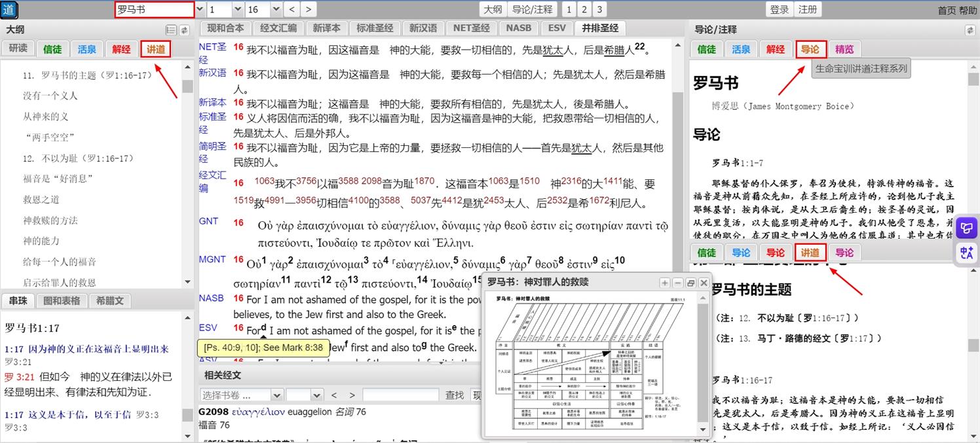
Task: Click the translate icon on the right edge
Action: click(966, 253)
